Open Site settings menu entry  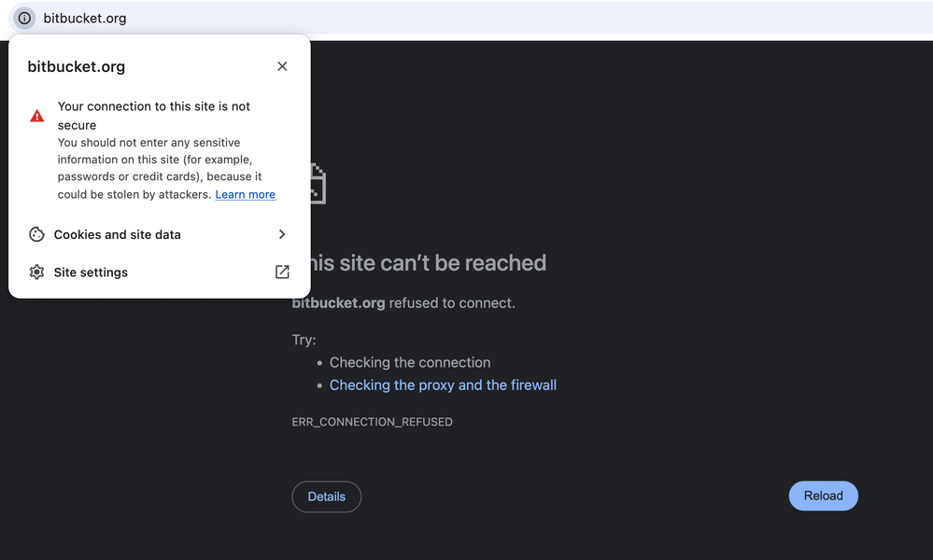[x=159, y=272]
